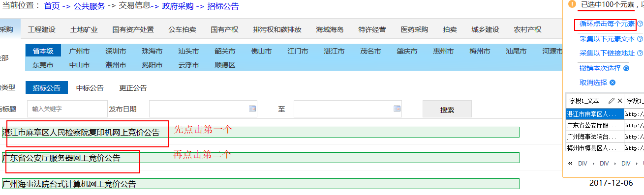Open 广东省公安厅服务器网上竞价公告 listing
Screen dimensions: 644x195
pyautogui.click(x=261, y=158)
